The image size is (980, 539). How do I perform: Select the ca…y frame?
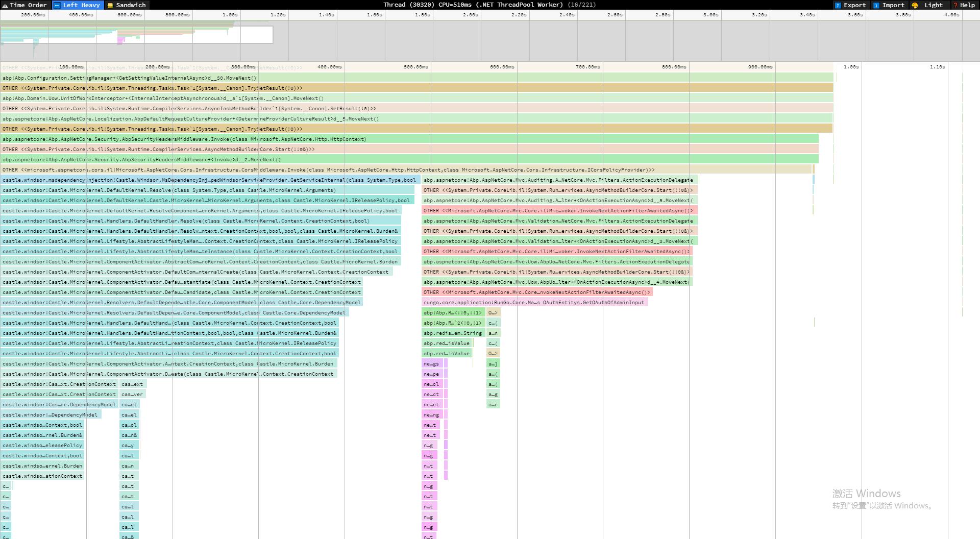pos(129,445)
